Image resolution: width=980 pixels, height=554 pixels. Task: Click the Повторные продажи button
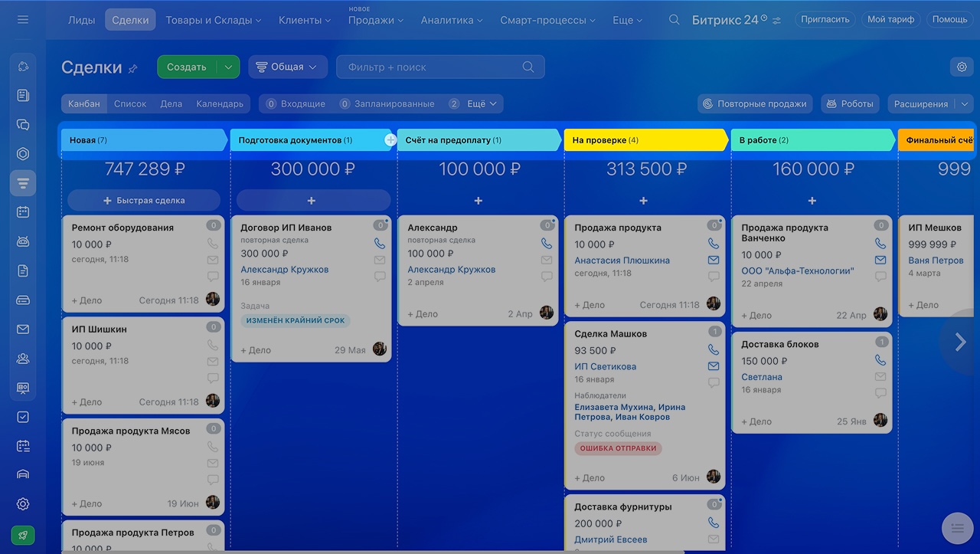point(755,103)
